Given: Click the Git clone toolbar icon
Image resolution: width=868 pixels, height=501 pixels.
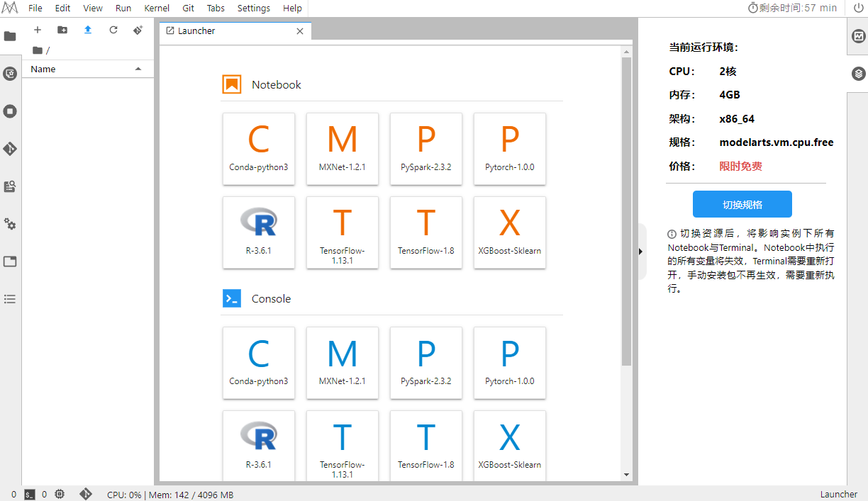Looking at the screenshot, I should (138, 30).
